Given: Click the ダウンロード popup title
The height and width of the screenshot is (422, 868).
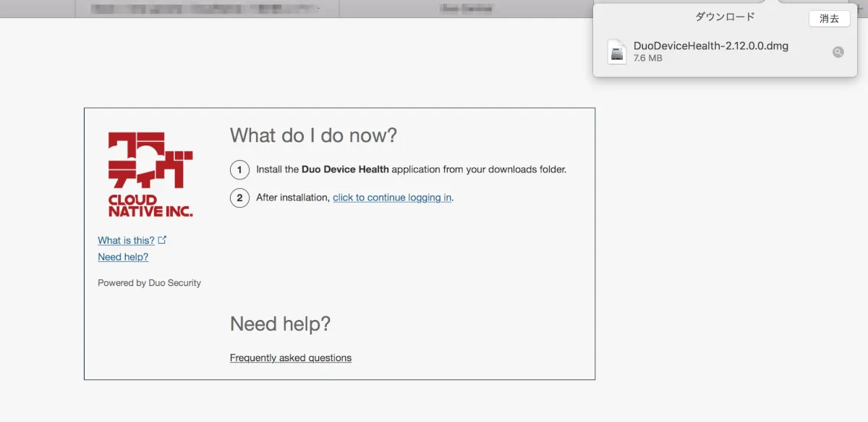Looking at the screenshot, I should (725, 17).
